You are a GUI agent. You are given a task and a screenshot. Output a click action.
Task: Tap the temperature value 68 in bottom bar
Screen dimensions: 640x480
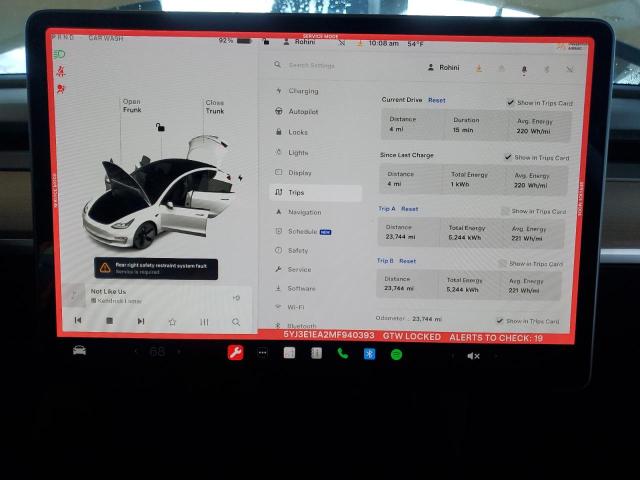[x=157, y=351]
